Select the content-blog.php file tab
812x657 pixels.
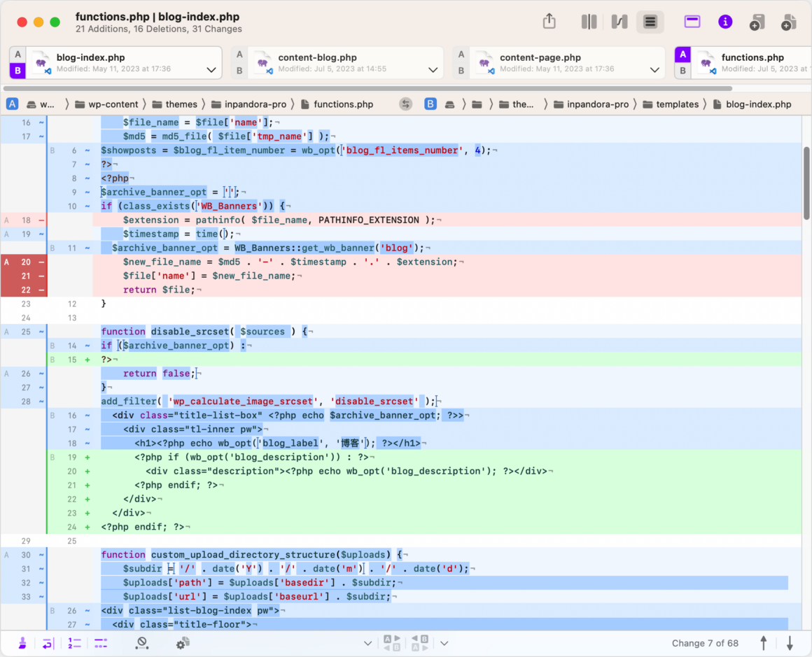coord(337,63)
